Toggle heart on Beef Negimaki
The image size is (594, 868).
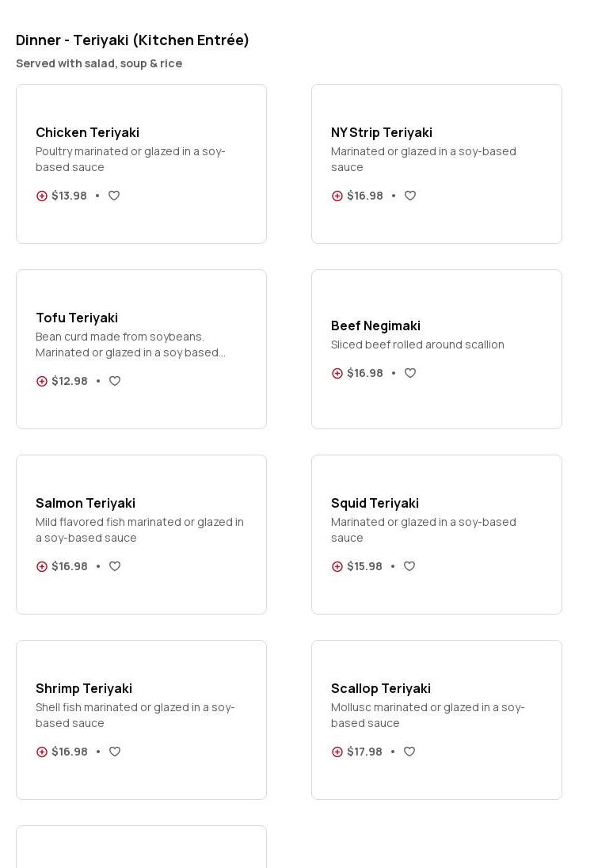(x=410, y=373)
